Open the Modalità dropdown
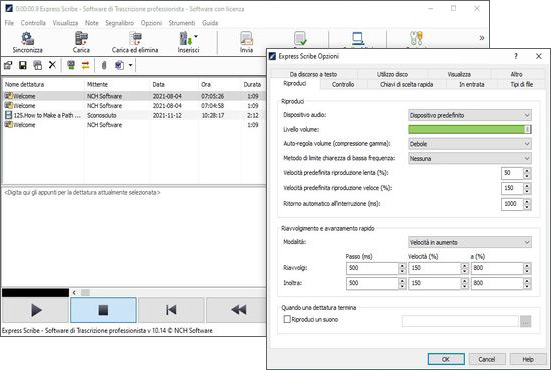551x370 pixels. [x=470, y=242]
